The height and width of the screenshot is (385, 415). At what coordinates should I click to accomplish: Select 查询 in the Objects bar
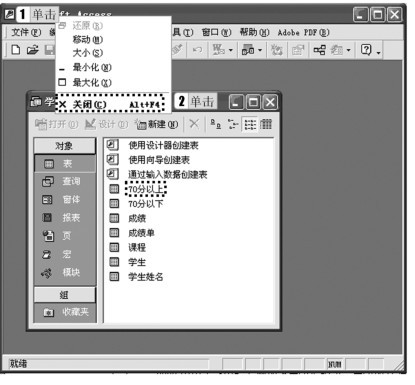point(65,181)
